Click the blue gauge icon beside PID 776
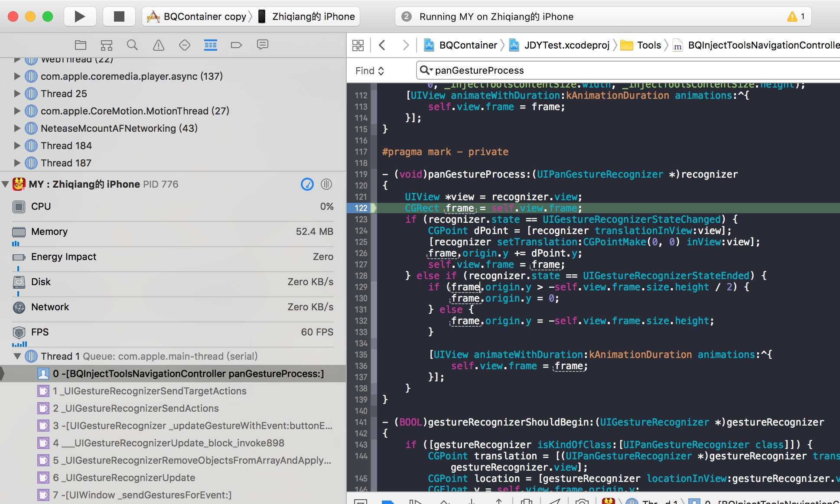Screen dimensions: 840x504 [307, 184]
